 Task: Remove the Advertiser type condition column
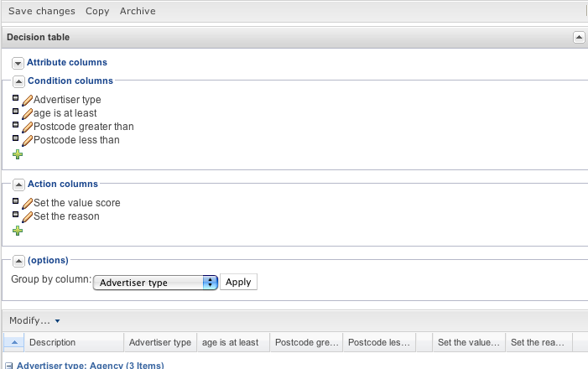(15, 98)
